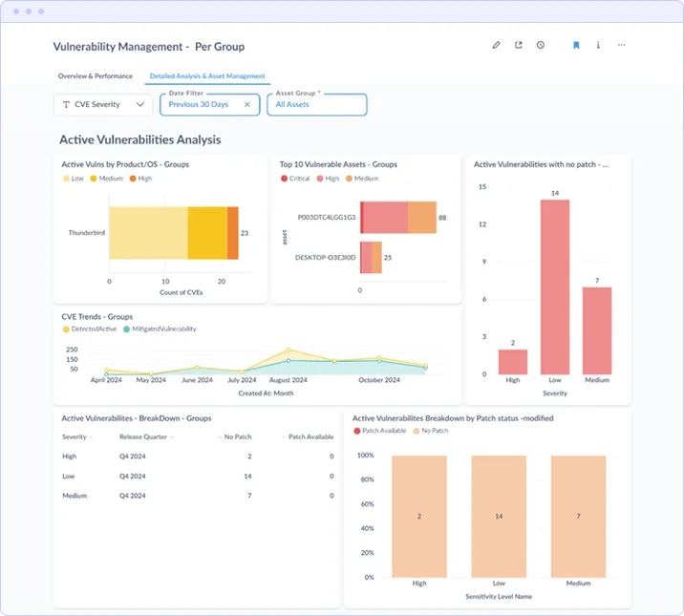This screenshot has height=616, width=684.
Task: Toggle the blue bookmark icon
Action: 576,45
